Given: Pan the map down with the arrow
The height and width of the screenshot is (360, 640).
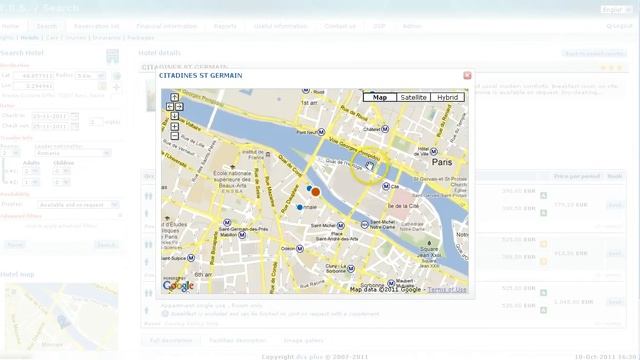Looking at the screenshot, I should [x=174, y=116].
